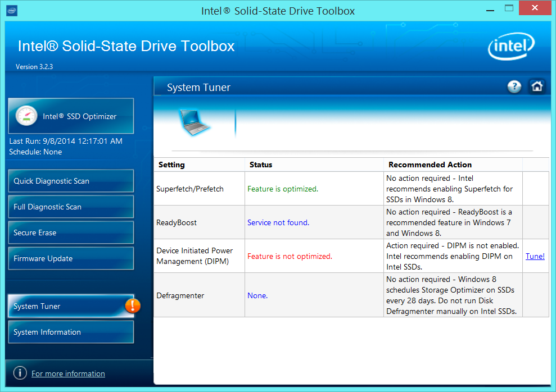Click the Setting column header
The width and height of the screenshot is (556, 392).
199,165
